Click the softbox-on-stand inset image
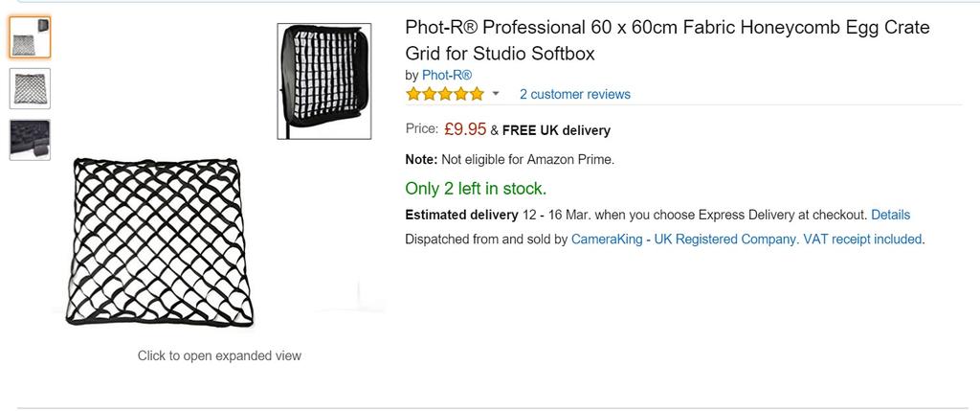Viewport: 980px width, 411px height. pos(324,81)
